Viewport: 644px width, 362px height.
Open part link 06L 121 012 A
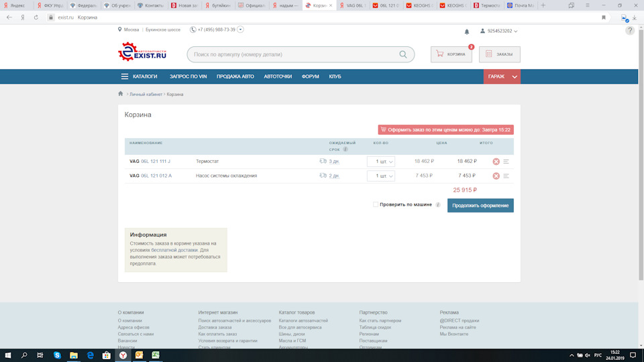(x=156, y=176)
